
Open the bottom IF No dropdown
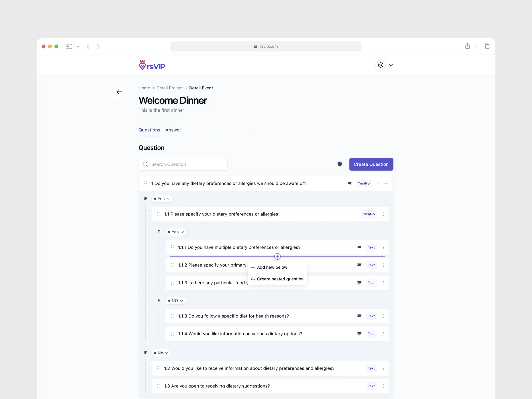[161, 353]
